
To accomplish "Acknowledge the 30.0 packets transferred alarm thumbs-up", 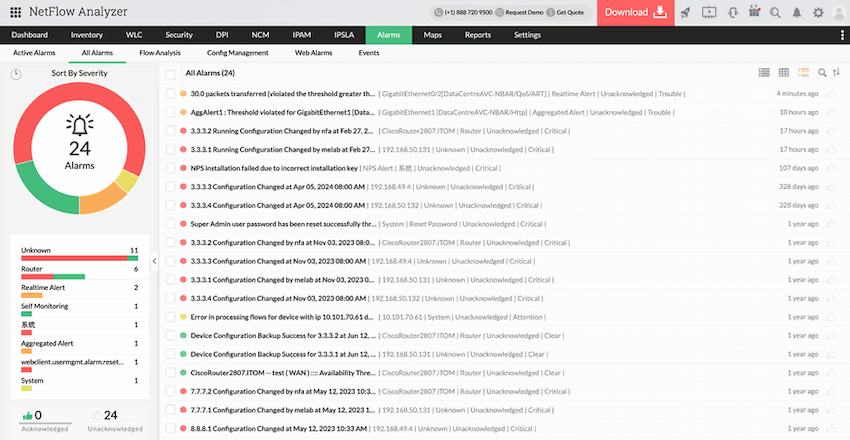I will pos(831,94).
